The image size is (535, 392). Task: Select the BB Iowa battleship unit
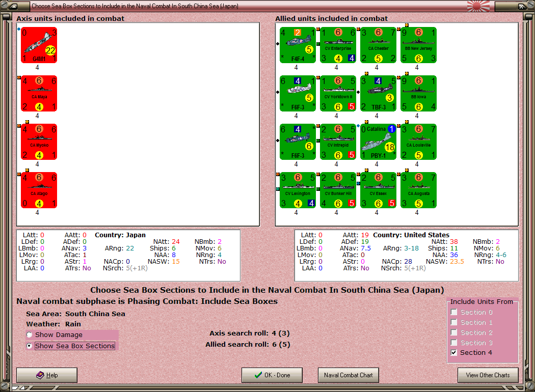[x=419, y=94]
